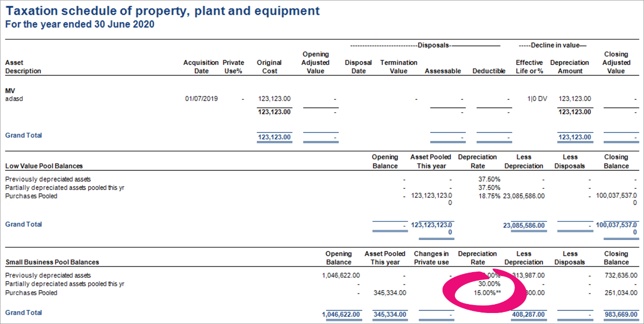Click the 'Asset Description' column header
Viewport: 644px width, 324px height.
(23, 67)
